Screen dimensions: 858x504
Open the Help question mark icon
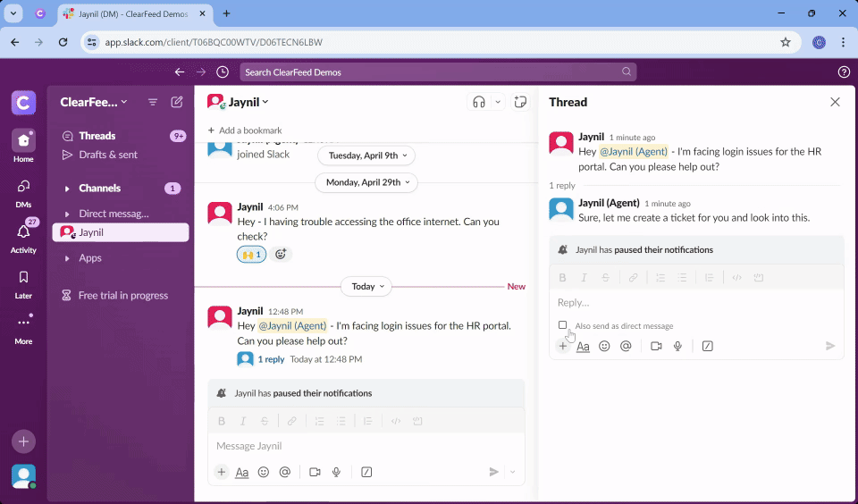(x=844, y=72)
